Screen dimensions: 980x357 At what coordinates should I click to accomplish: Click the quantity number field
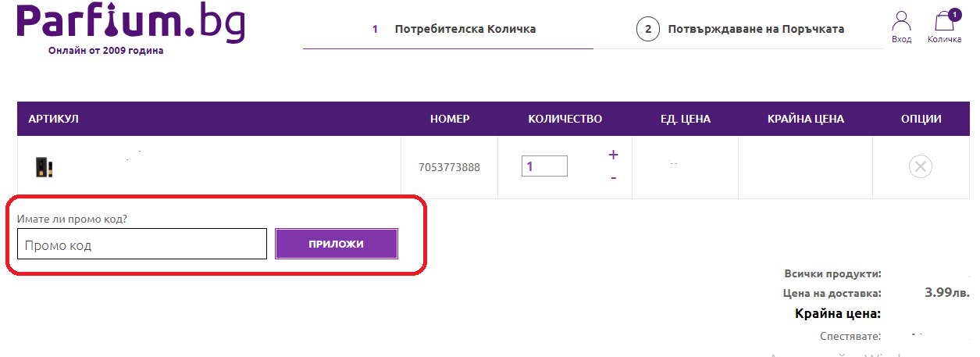pyautogui.click(x=544, y=166)
